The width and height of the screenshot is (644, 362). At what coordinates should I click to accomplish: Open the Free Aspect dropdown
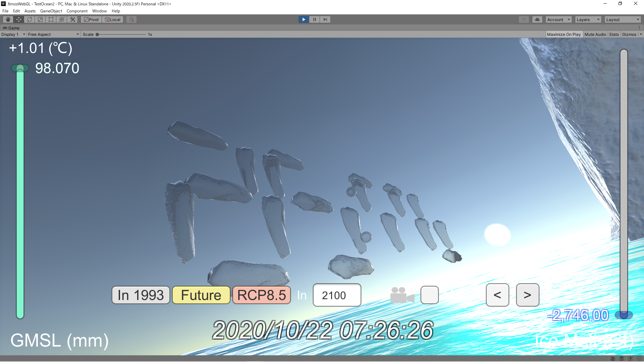(x=53, y=35)
